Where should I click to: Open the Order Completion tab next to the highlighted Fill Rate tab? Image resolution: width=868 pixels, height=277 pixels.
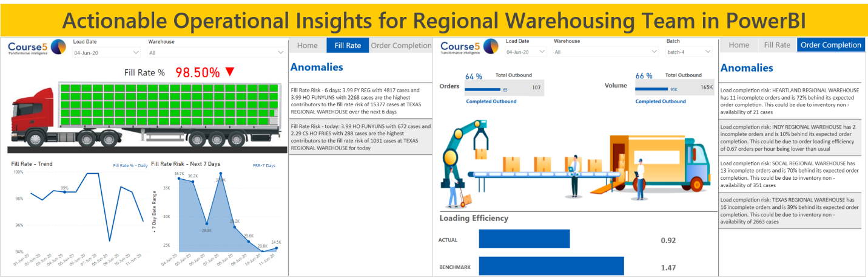pos(402,46)
